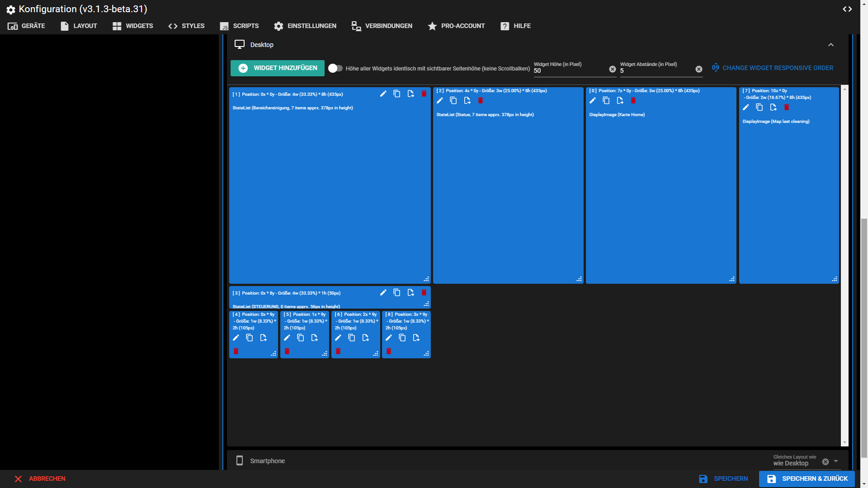868x488 pixels.
Task: Move widget [0] Karte Home to other view
Action: [620, 101]
